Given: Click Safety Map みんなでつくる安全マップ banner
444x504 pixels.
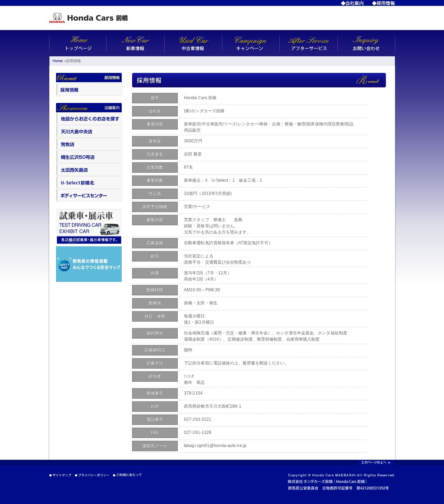Looking at the screenshot, I should point(89,264).
